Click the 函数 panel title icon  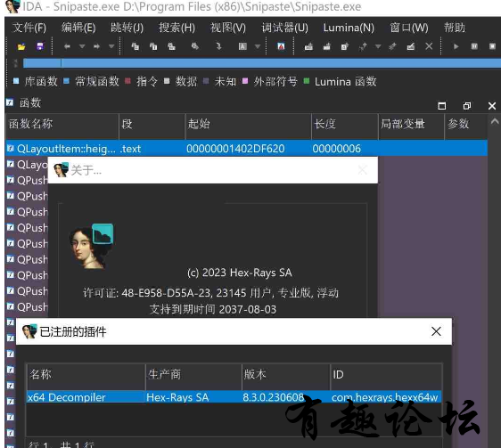coord(10,102)
